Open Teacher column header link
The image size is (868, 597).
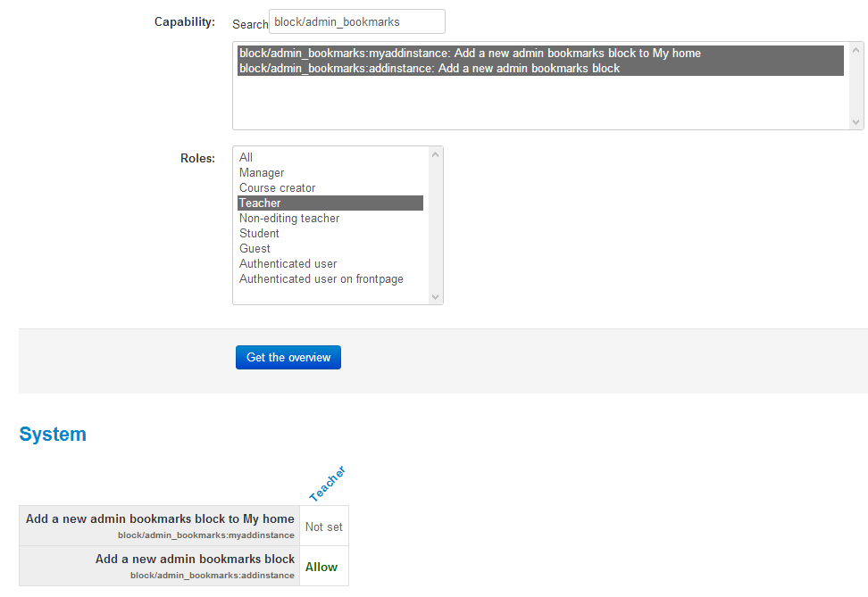(327, 485)
